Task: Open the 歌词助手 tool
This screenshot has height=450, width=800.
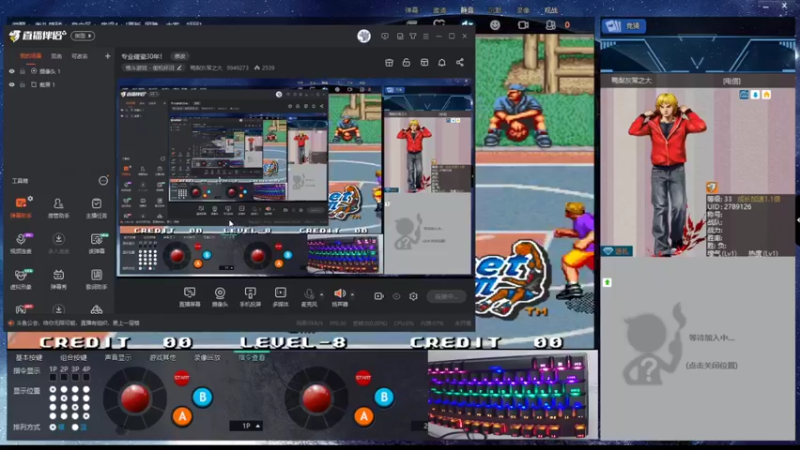Action: (x=96, y=279)
